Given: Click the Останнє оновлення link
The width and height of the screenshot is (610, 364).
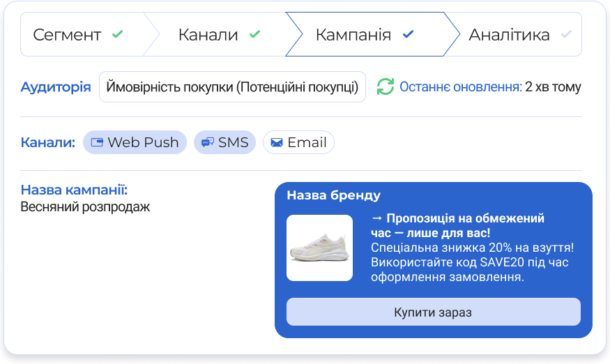Looking at the screenshot, I should pyautogui.click(x=460, y=87).
